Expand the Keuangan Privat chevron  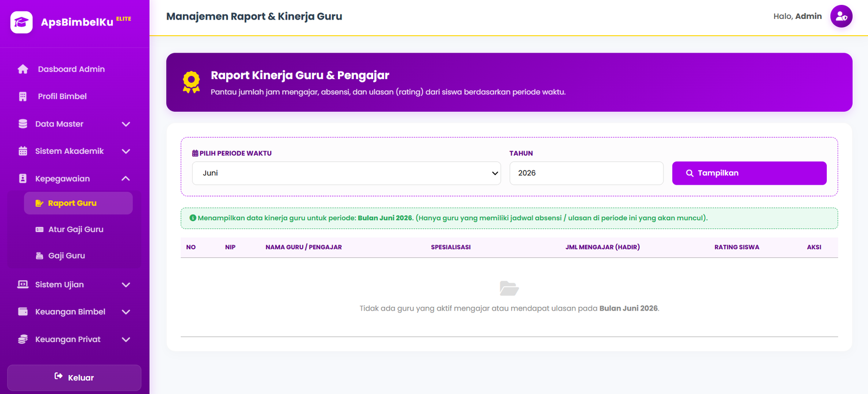126,339
